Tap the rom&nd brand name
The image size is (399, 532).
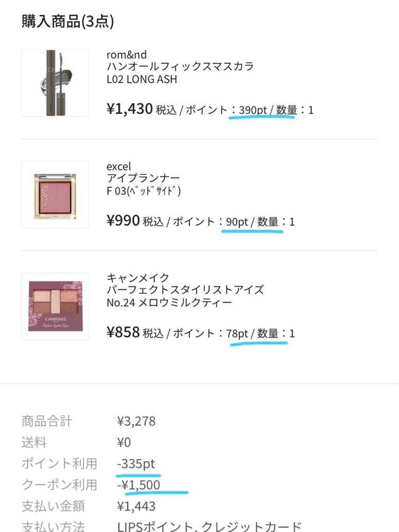tap(127, 55)
